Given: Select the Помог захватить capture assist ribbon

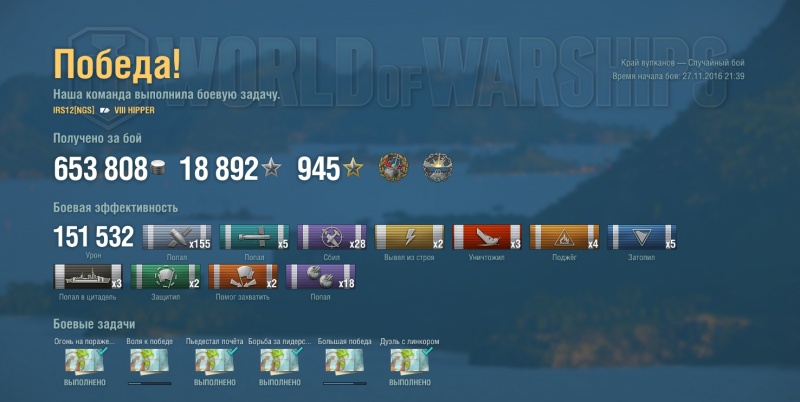Looking at the screenshot, I should (x=243, y=277).
